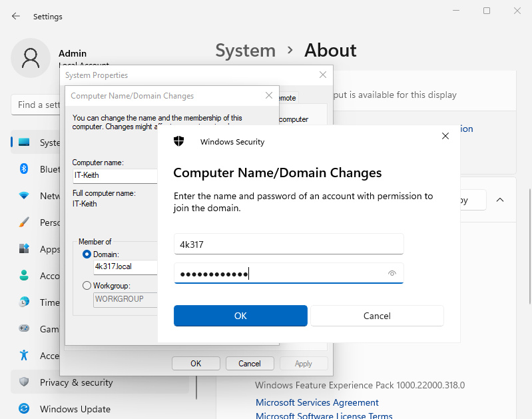
Task: Go back using the Settings back arrow
Action: (x=16, y=16)
